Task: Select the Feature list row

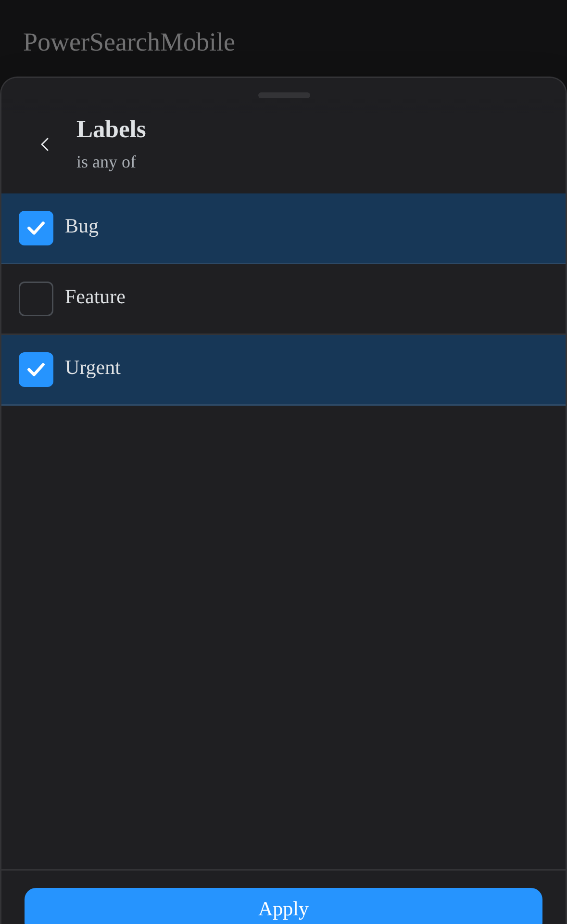Action: pyautogui.click(x=283, y=299)
